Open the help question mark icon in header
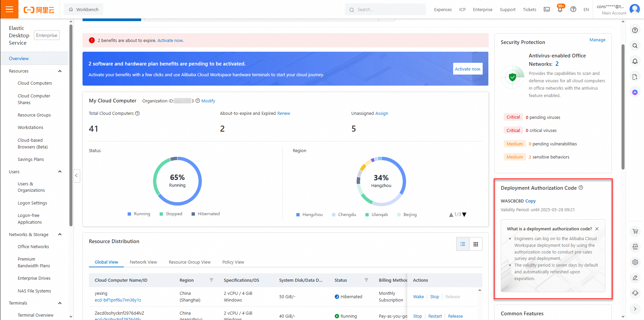 pos(573,9)
